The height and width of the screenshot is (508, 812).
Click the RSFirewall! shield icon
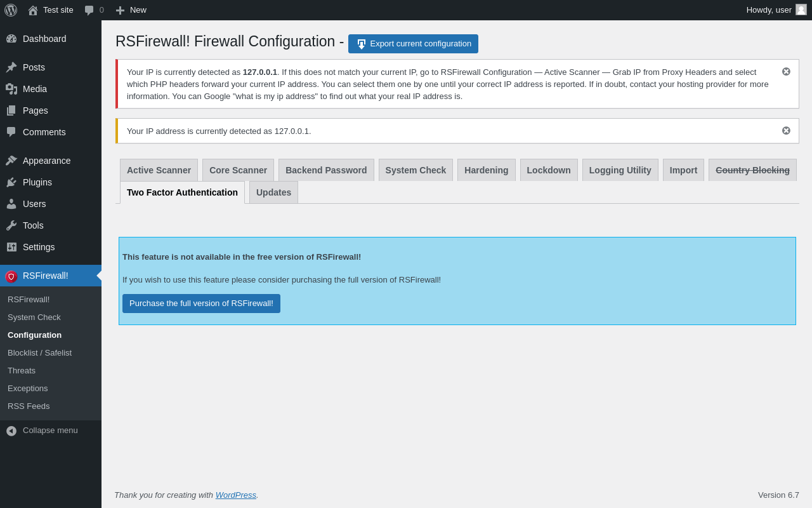point(11,276)
